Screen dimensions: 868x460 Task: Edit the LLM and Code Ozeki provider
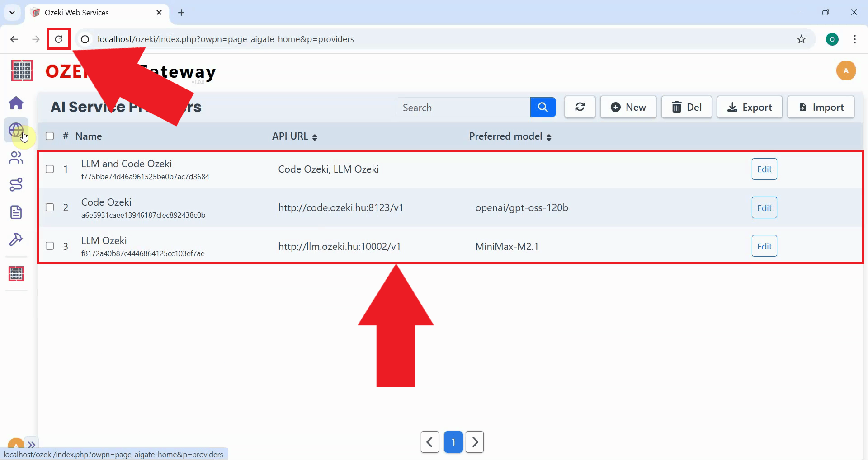764,169
